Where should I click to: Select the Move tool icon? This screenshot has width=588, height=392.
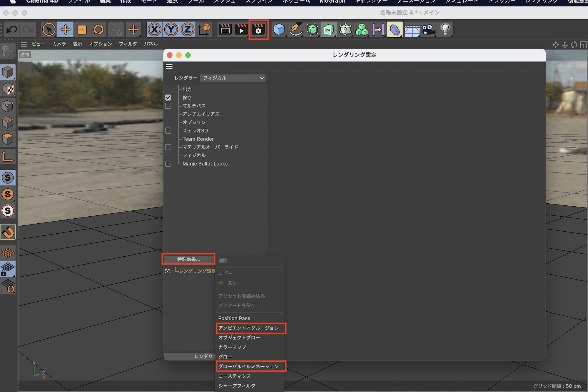[65, 29]
